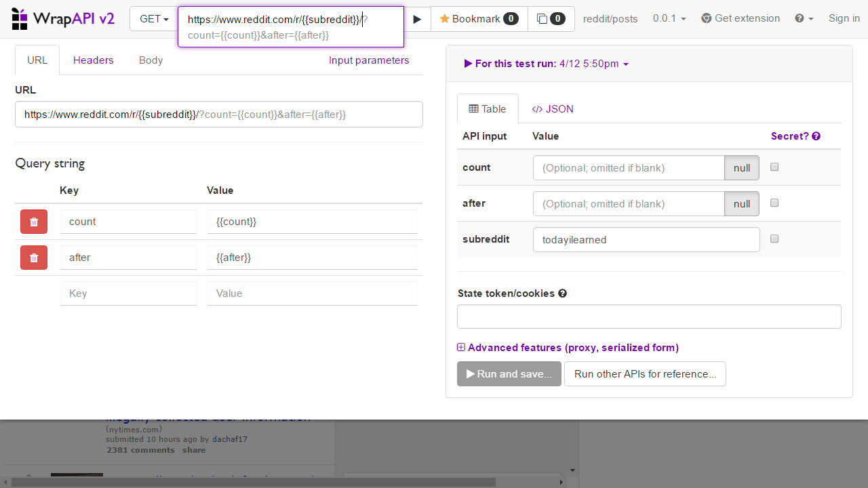Image resolution: width=868 pixels, height=488 pixels.
Task: Click Run other APIs for reference
Action: coord(645,373)
